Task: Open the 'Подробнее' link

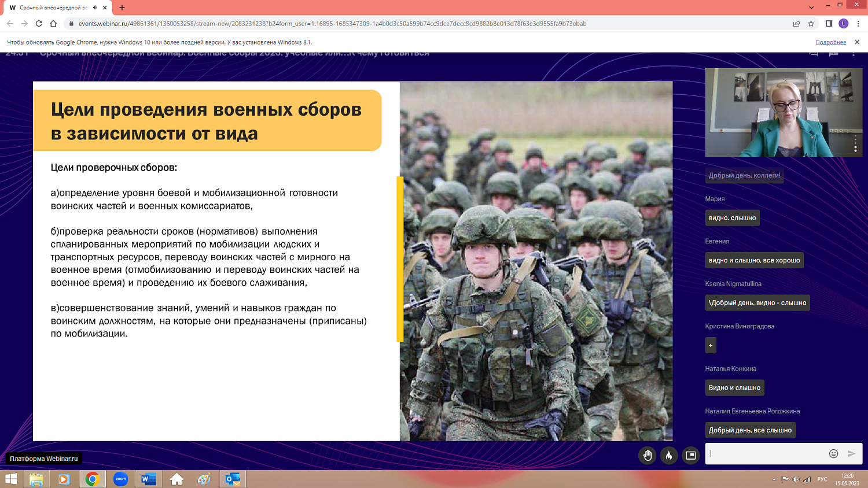Action: (x=830, y=42)
